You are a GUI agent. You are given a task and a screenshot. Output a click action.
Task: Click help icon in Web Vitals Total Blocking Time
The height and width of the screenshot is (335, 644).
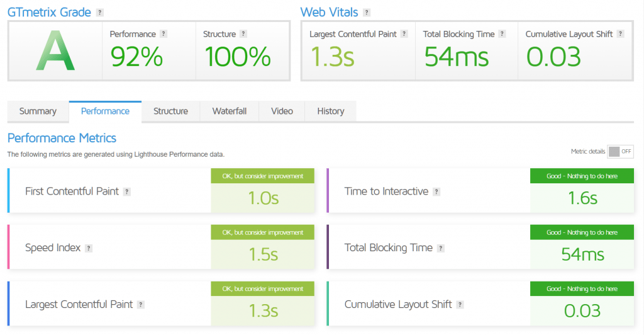(502, 34)
